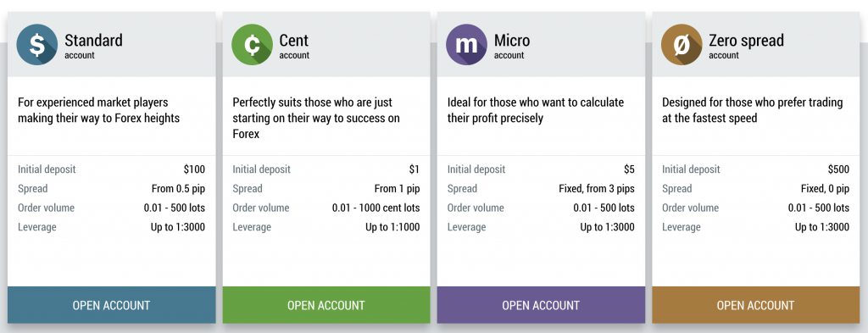Screen dimensions: 868x333
Task: Click the Fixed, from 3 pips spread value
Action: (x=597, y=189)
